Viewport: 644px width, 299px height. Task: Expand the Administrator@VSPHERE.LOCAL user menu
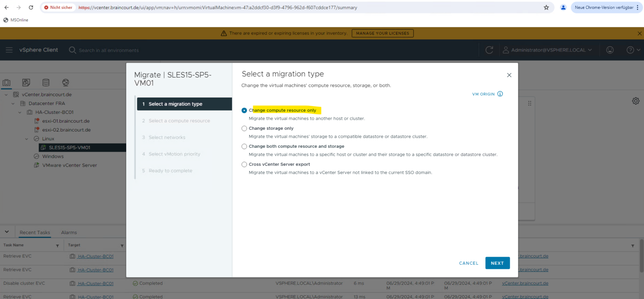click(548, 50)
